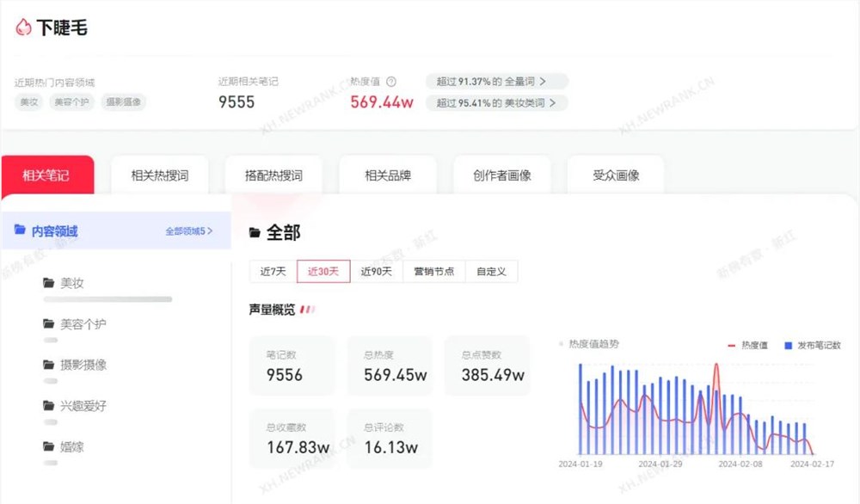Select the 近30天 time range option
Screen dimensions: 860x504
click(x=322, y=270)
